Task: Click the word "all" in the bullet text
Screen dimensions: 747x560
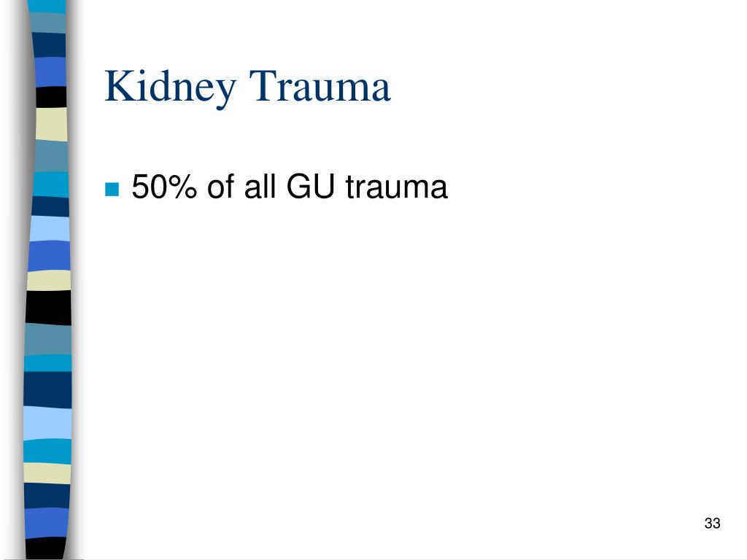Action: click(260, 186)
